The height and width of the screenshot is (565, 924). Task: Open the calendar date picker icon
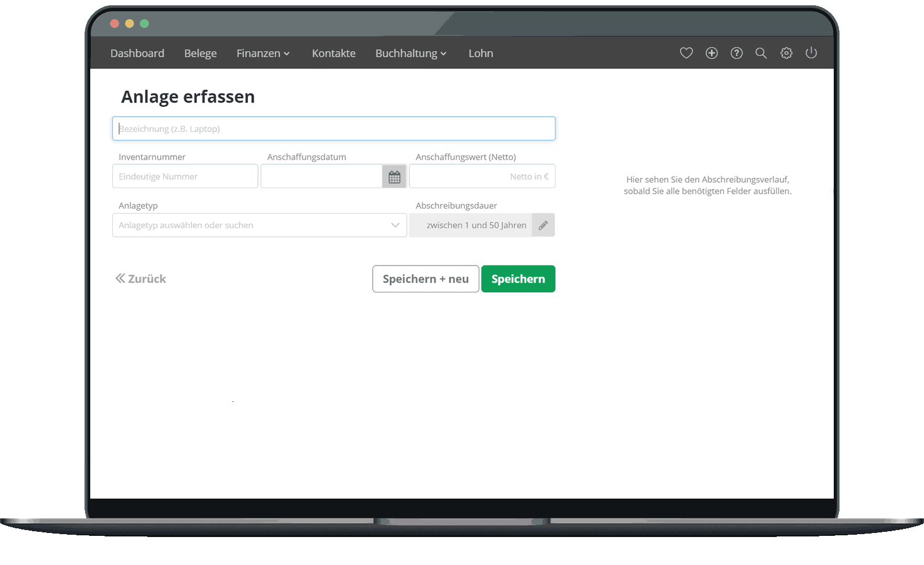point(394,176)
